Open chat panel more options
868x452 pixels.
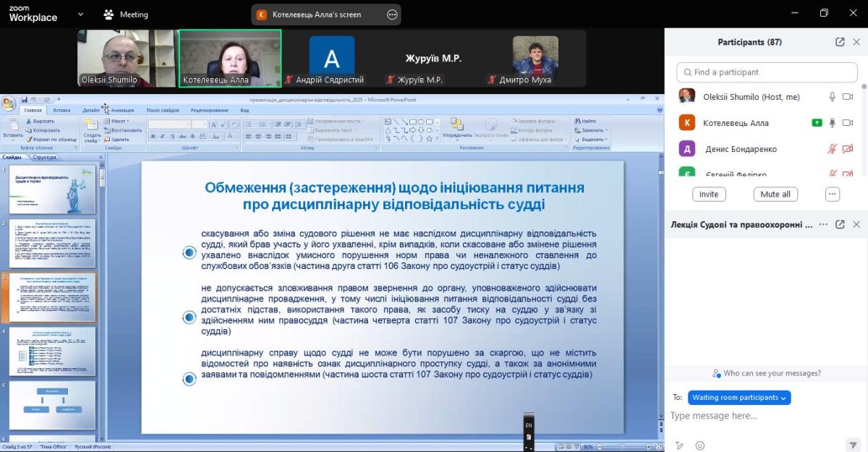[x=823, y=224]
